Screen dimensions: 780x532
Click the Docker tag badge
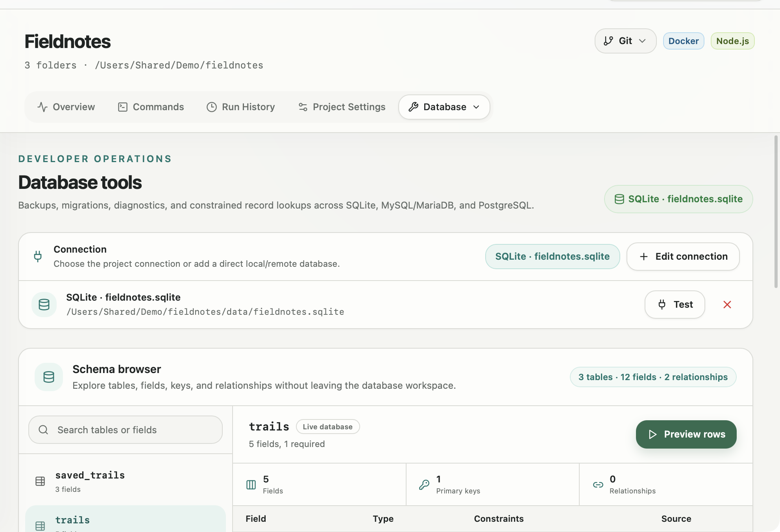click(x=684, y=41)
